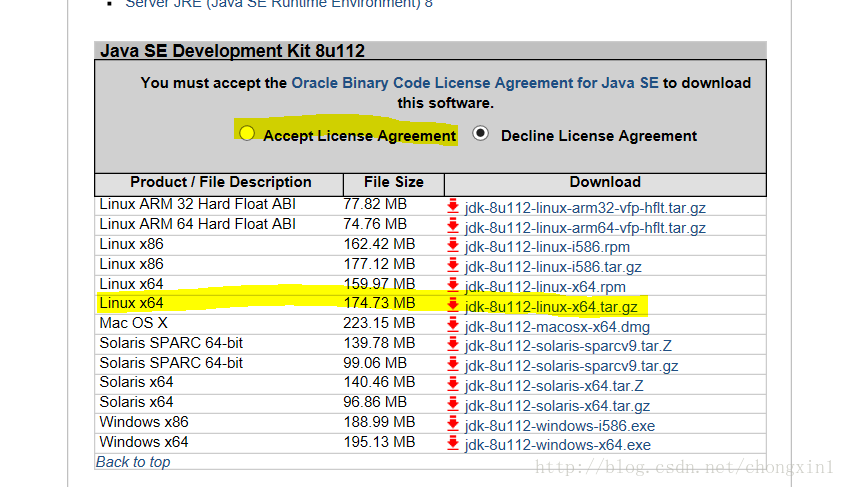Click Linux ARM 64 Hard Float ABI text
The width and height of the screenshot is (846, 487).
(197, 224)
